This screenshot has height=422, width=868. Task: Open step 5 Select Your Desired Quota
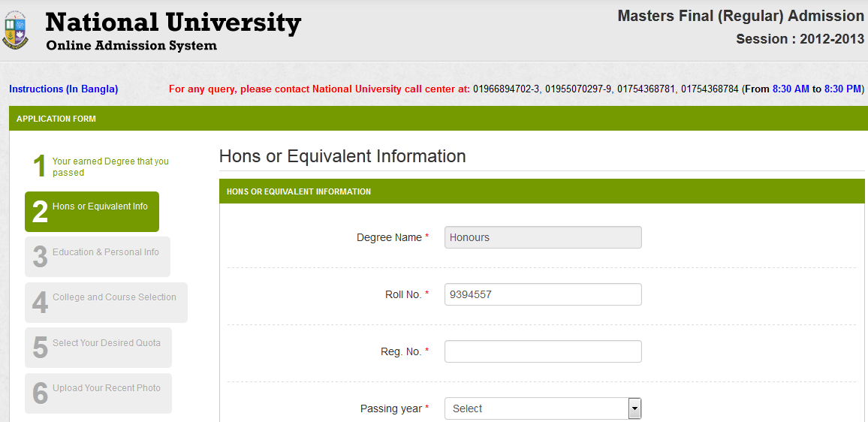pos(98,348)
